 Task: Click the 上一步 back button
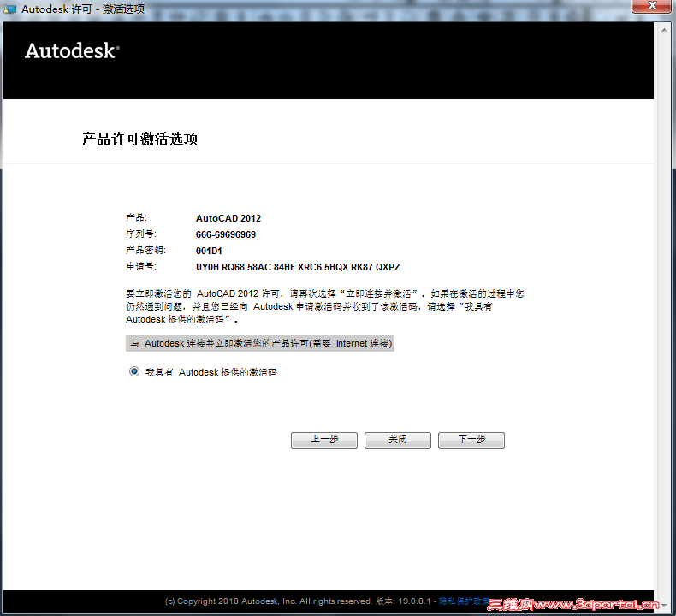coord(324,440)
